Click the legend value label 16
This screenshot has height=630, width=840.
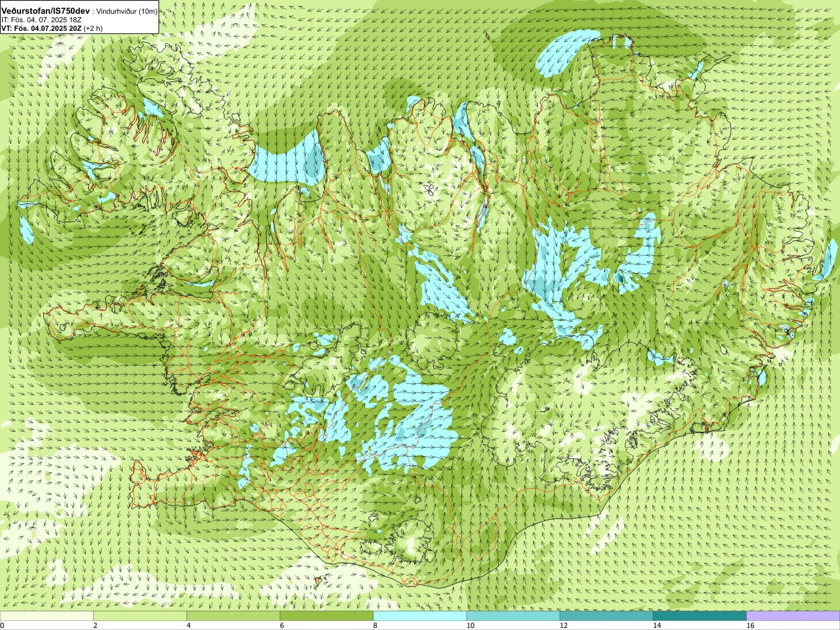pos(750,626)
